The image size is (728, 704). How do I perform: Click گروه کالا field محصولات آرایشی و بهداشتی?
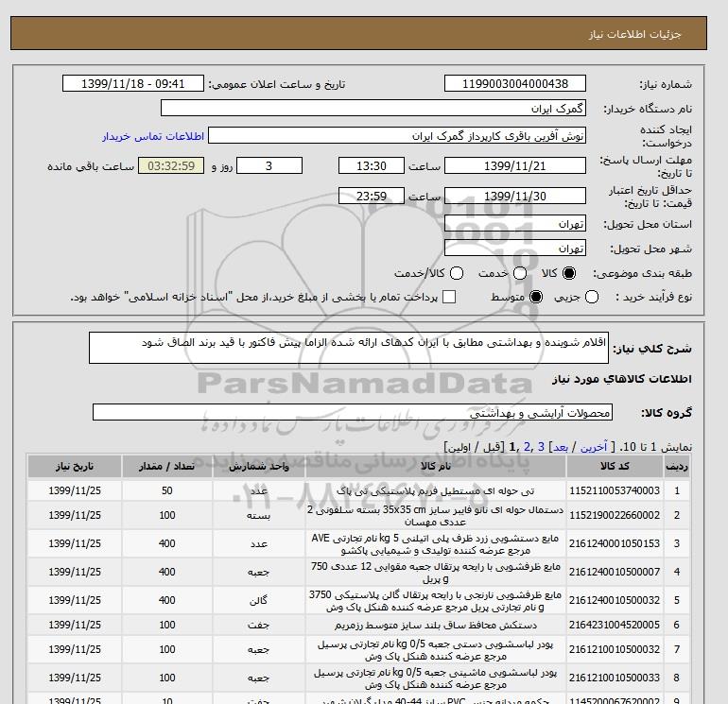pos(353,412)
